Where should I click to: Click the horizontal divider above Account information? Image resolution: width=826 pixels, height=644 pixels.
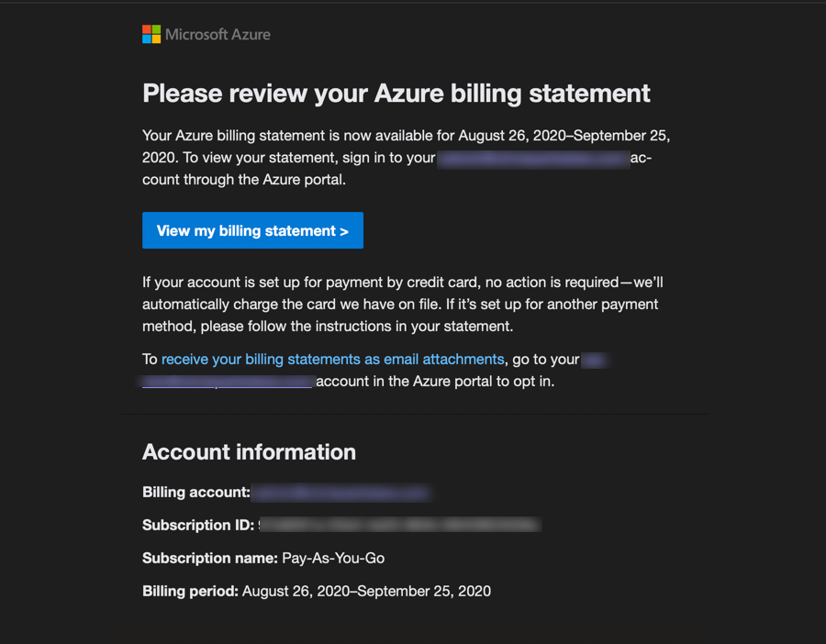(414, 415)
